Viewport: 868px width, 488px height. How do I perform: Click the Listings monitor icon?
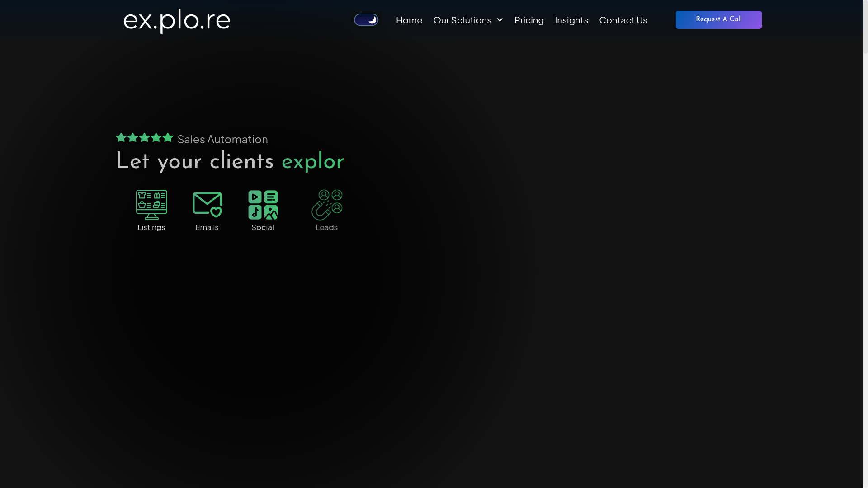(151, 205)
